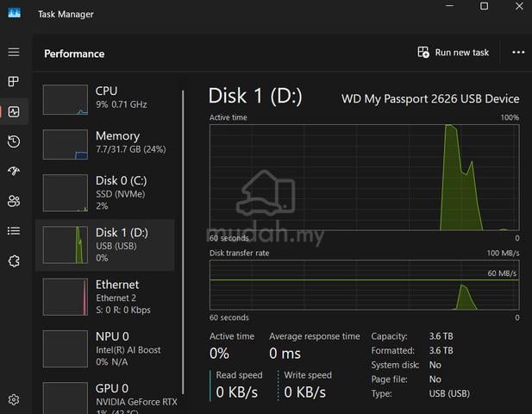
Task: Select CPU in performance list
Action: [105, 100]
